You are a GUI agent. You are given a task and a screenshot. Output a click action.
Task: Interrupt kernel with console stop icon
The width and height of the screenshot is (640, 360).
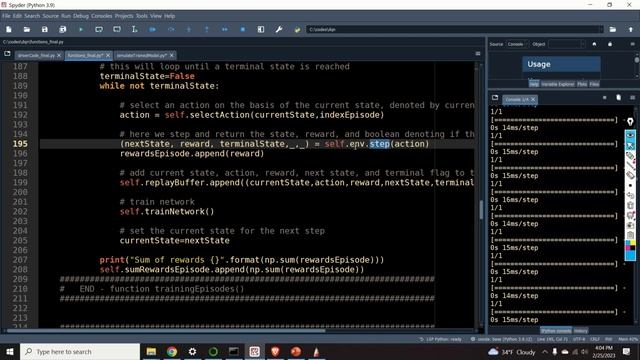(604, 98)
